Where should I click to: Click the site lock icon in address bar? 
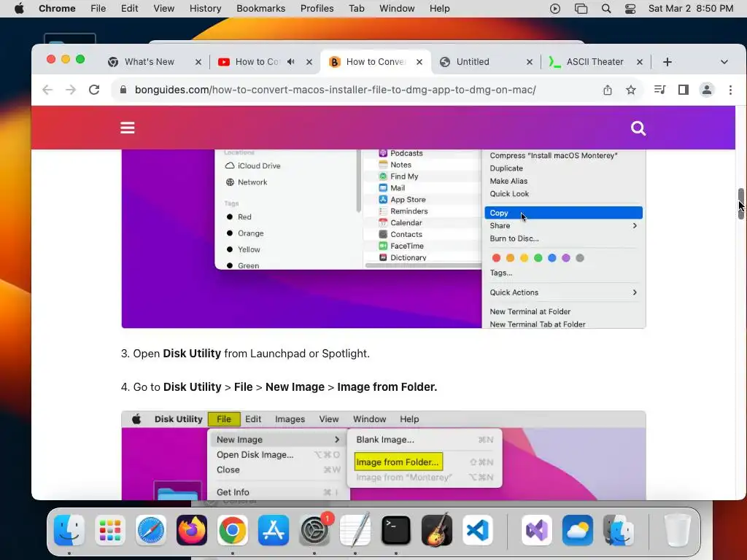(123, 90)
